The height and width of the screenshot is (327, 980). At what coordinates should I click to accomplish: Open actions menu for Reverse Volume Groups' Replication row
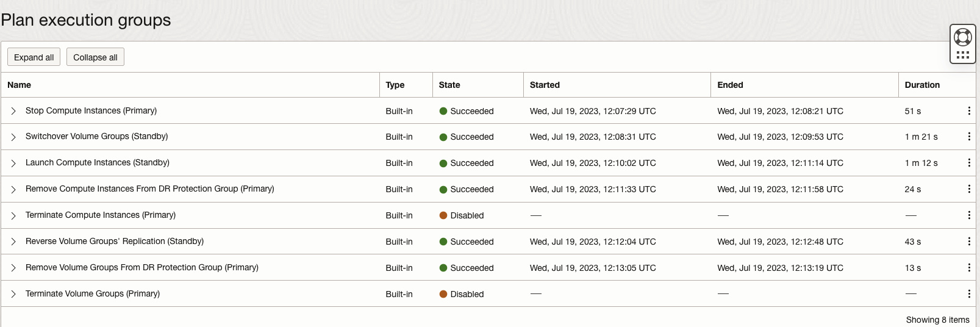(x=968, y=242)
